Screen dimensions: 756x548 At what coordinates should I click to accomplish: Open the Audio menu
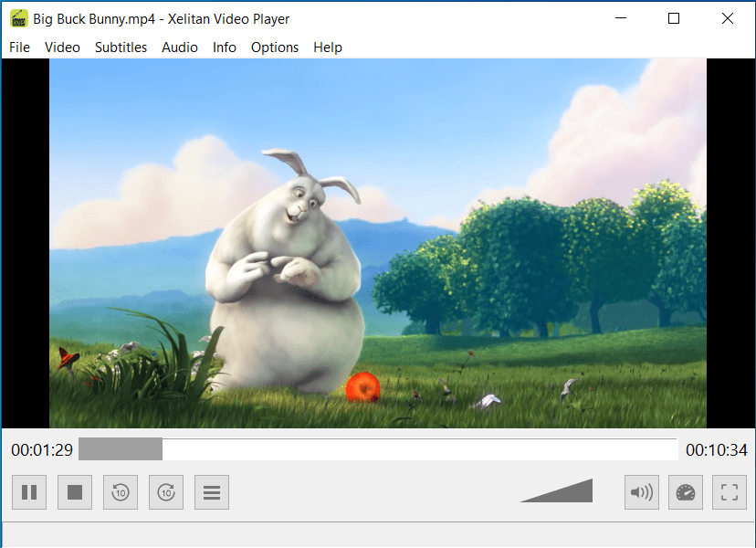[x=180, y=47]
